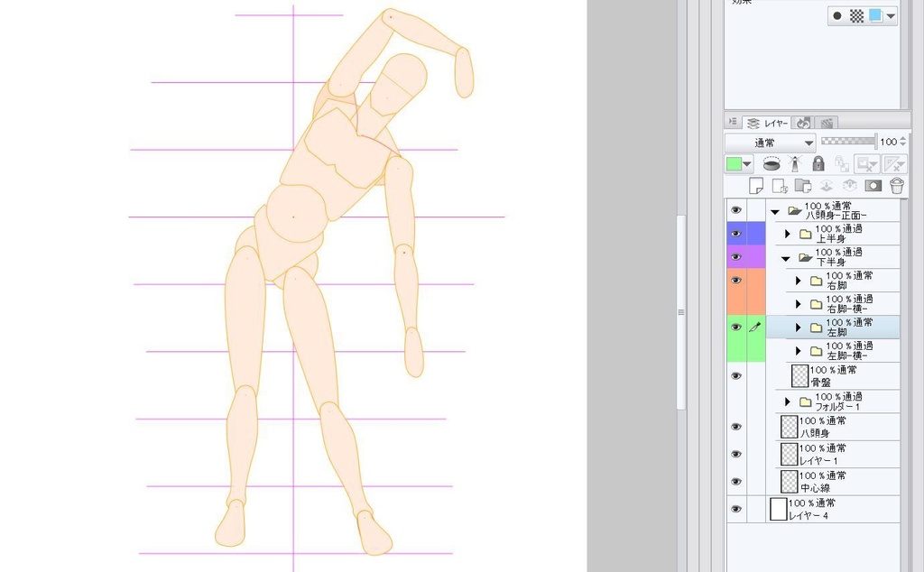Switch to the history tab icon

802,123
